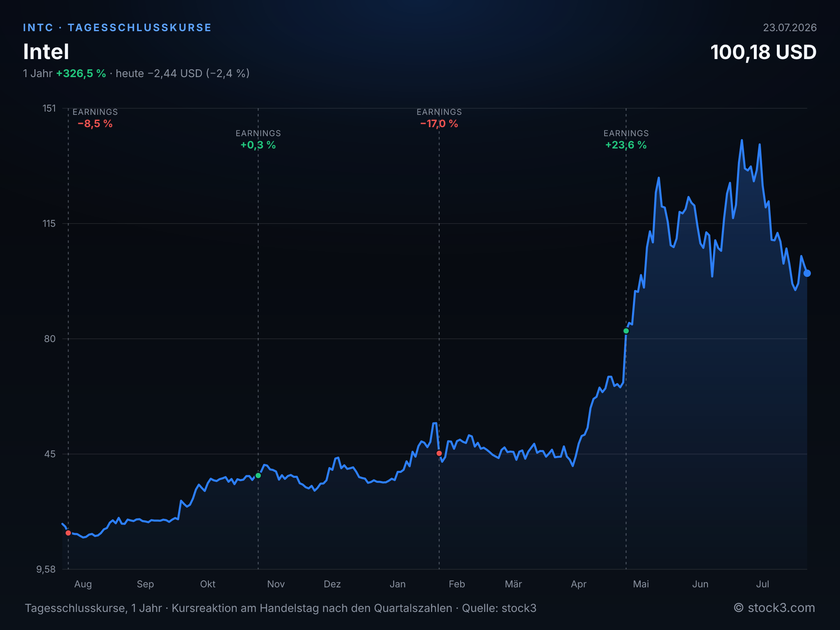Click the Jul month axis label
Image resolution: width=840 pixels, height=630 pixels.
click(762, 584)
